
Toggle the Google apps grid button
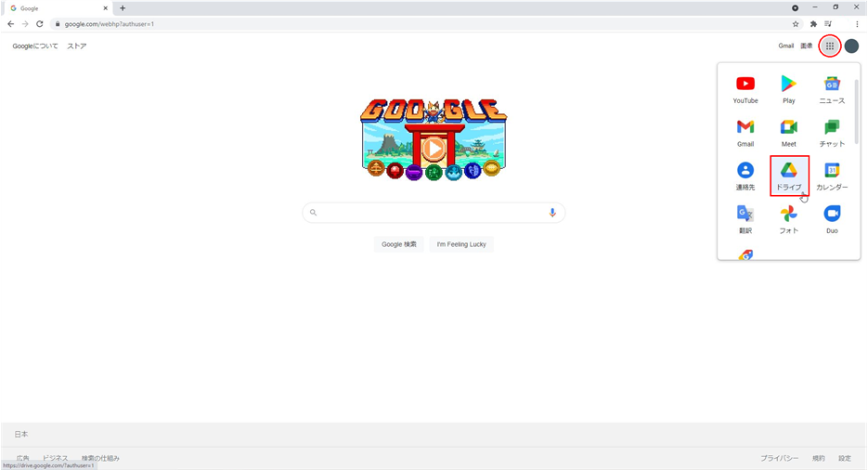(x=829, y=46)
